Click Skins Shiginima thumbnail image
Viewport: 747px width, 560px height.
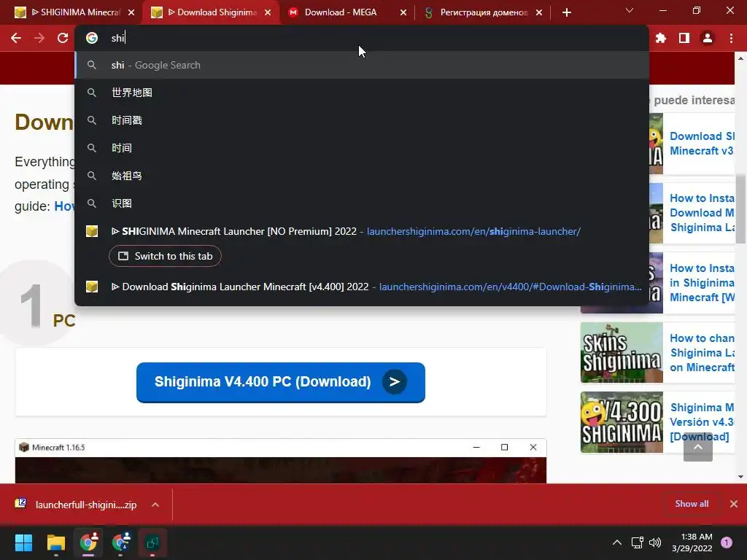622,353
